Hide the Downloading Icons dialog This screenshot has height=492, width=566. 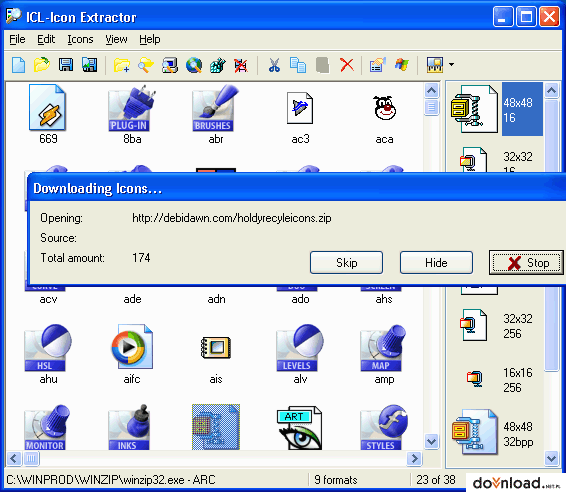point(436,263)
